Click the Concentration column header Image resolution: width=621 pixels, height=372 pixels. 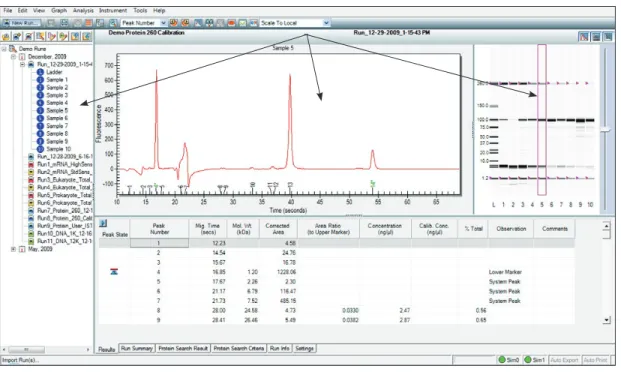point(385,229)
